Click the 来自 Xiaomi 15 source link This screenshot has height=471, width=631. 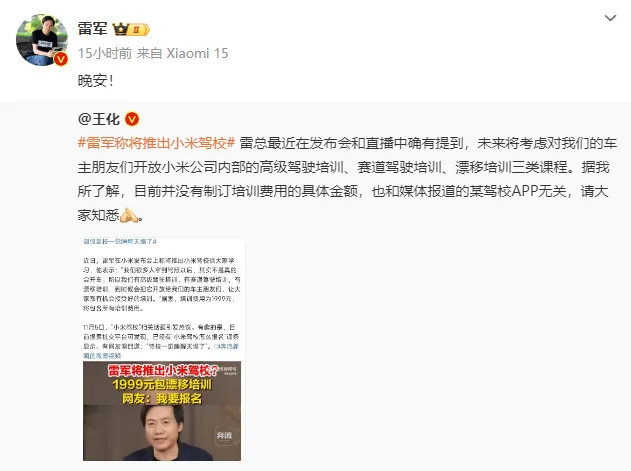[x=182, y=53]
